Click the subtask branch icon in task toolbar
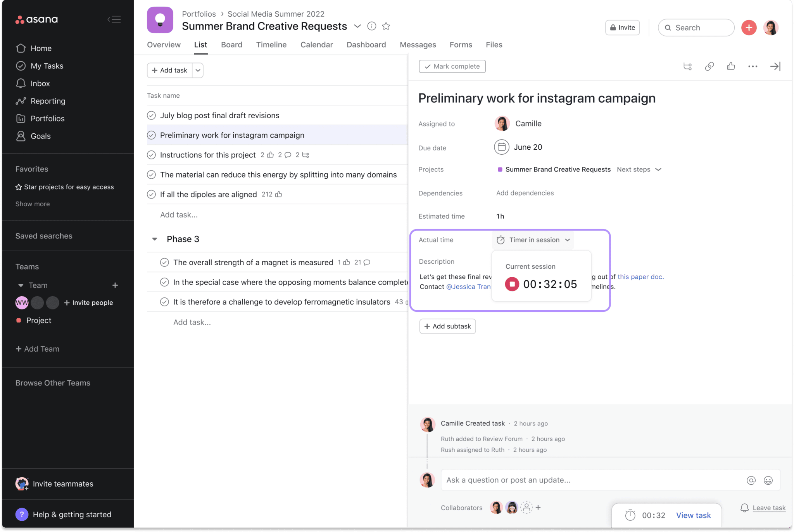Screen dimensions: 794x532 point(687,66)
